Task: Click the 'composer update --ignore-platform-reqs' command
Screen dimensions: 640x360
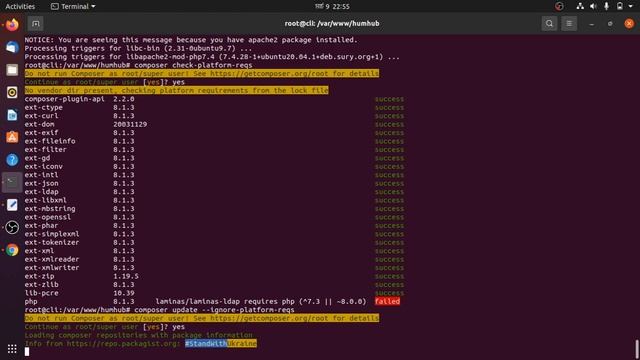Action: 214,310
